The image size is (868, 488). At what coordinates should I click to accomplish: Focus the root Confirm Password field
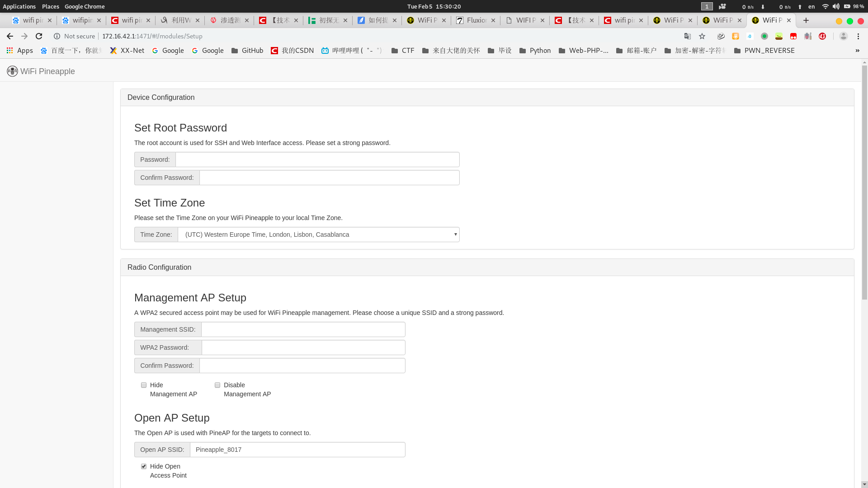330,178
